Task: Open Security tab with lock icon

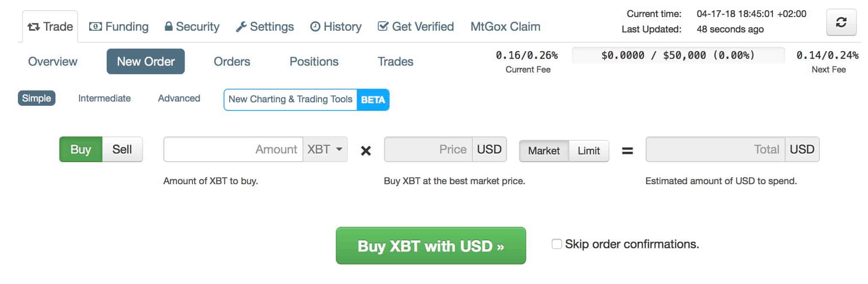Action: click(192, 26)
